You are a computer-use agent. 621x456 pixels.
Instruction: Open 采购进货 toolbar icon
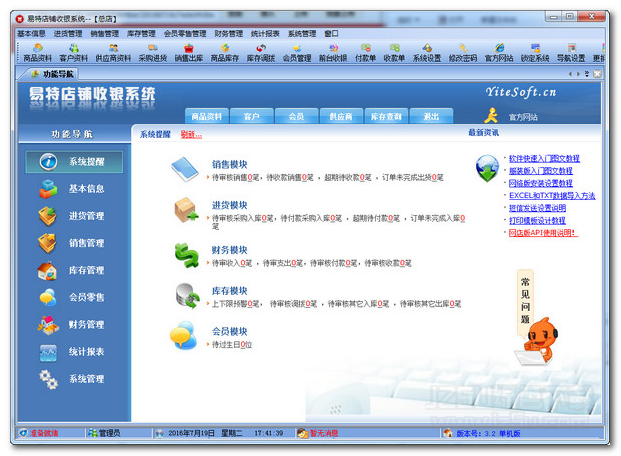point(153,53)
